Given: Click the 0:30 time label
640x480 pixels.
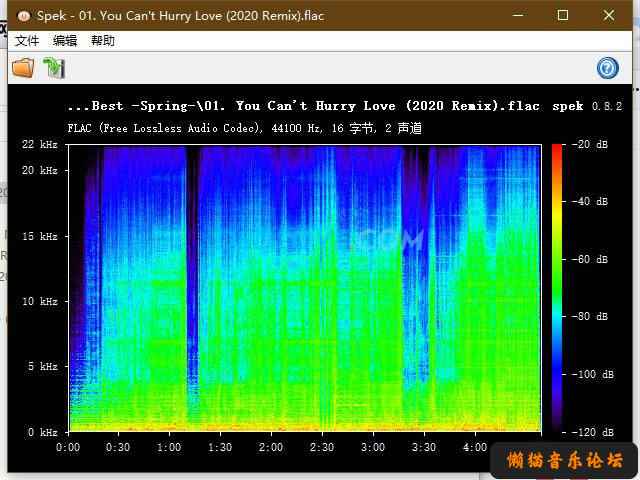Looking at the screenshot, I should coord(118,447).
